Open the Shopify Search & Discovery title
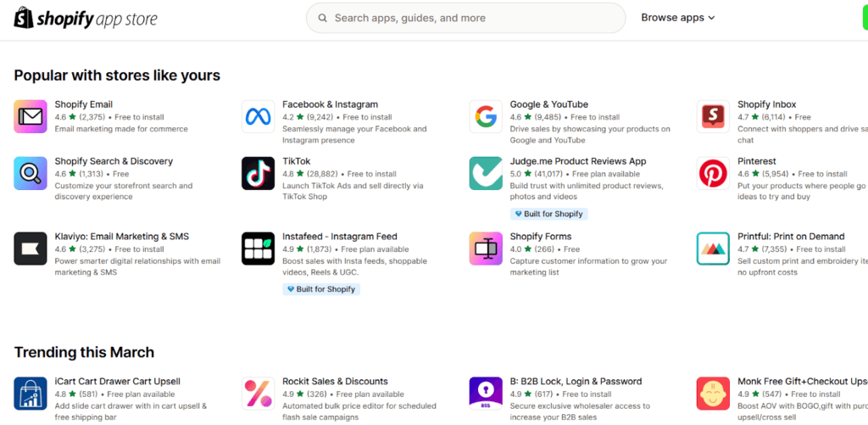Screen dimensions: 868x425 (114, 161)
